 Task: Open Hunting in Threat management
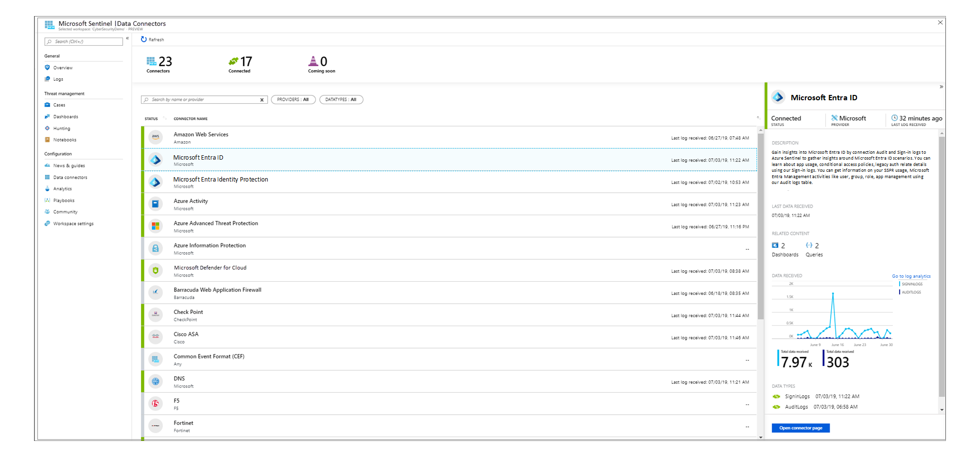(x=62, y=128)
